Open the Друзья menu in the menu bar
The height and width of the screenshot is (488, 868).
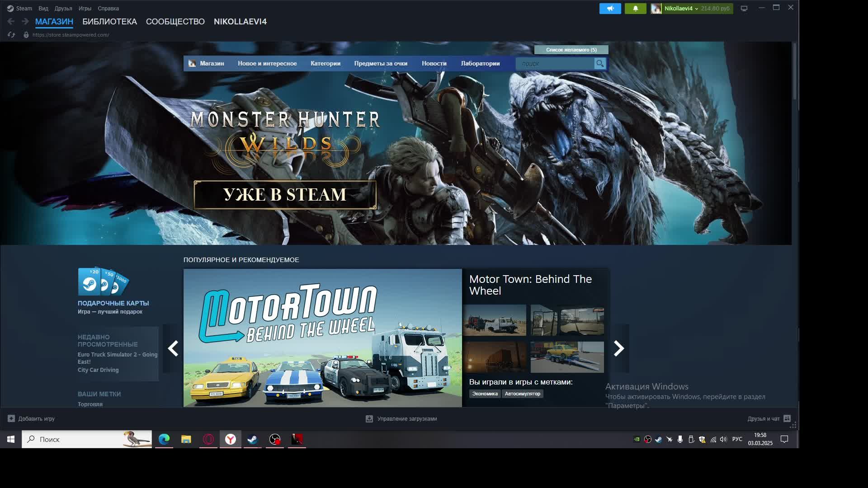63,9
